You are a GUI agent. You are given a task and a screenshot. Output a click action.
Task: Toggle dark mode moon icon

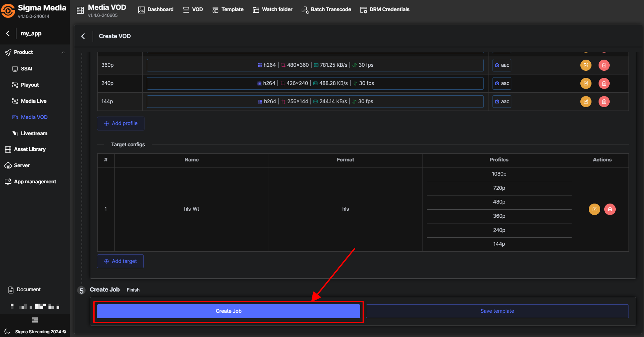coord(7,332)
